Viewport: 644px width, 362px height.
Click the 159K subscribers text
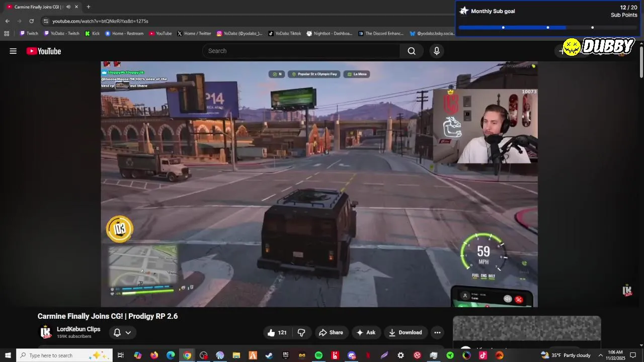click(x=74, y=336)
